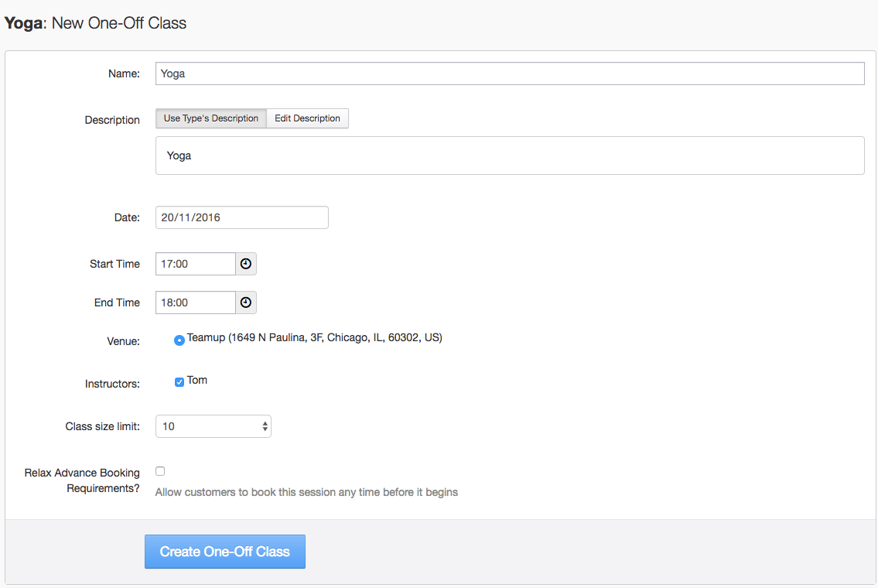Click the 'Relax Advance Booking Requirements?' label text

tap(82, 480)
